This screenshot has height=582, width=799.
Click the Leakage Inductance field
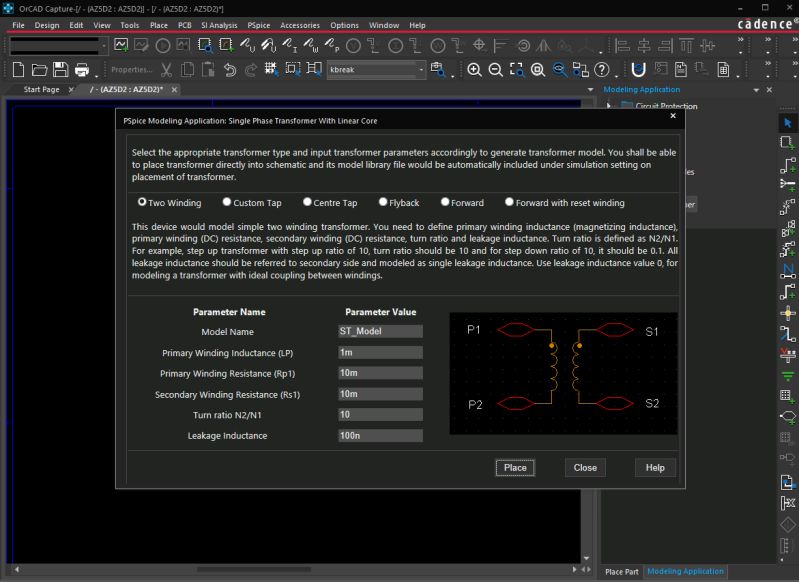click(x=380, y=435)
